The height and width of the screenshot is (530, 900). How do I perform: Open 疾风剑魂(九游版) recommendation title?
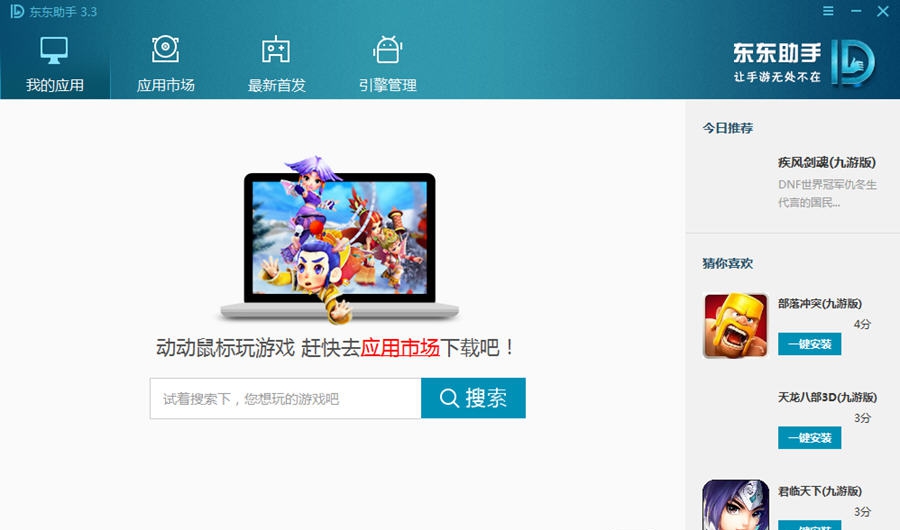pos(827,163)
